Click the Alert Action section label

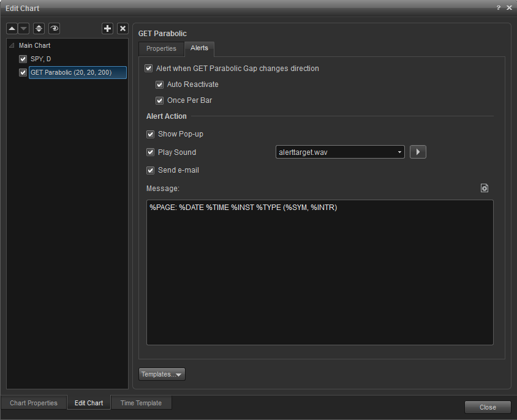(167, 116)
